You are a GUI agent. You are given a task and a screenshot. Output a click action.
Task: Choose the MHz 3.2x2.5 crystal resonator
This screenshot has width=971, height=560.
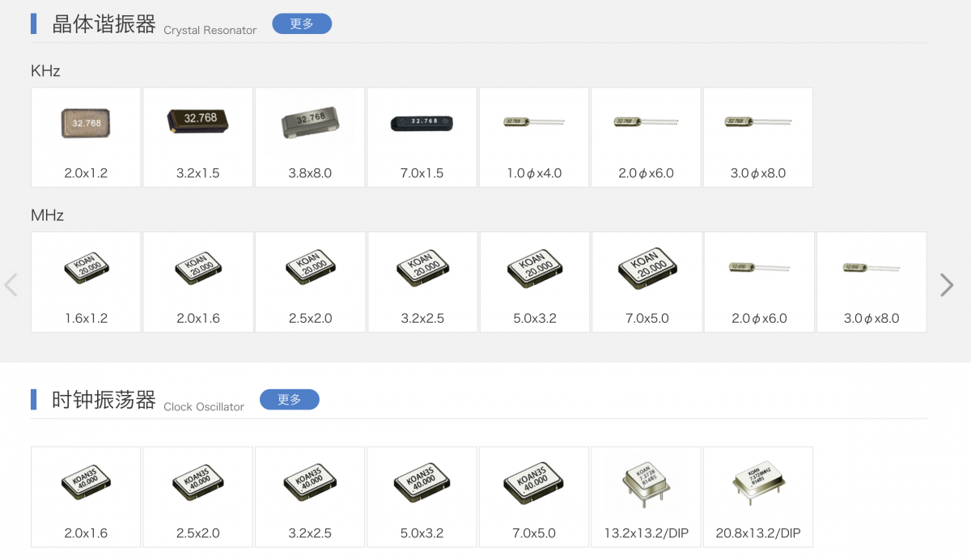[x=422, y=282]
